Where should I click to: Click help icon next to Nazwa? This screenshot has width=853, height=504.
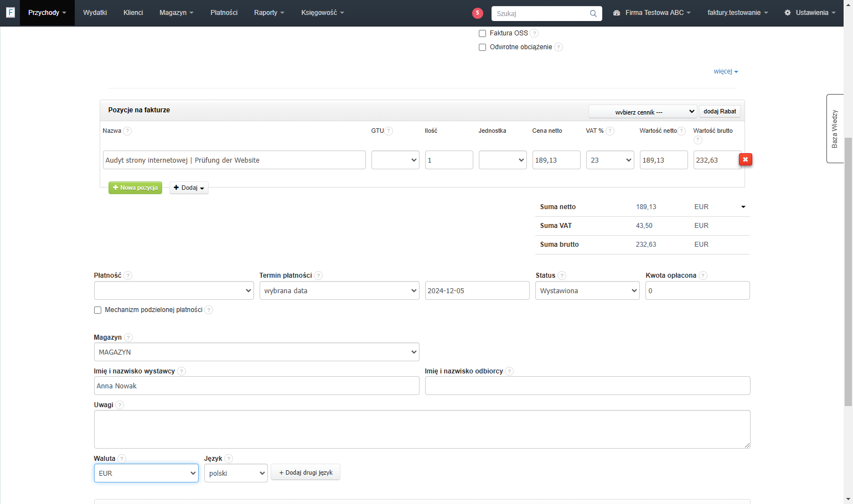127,131
